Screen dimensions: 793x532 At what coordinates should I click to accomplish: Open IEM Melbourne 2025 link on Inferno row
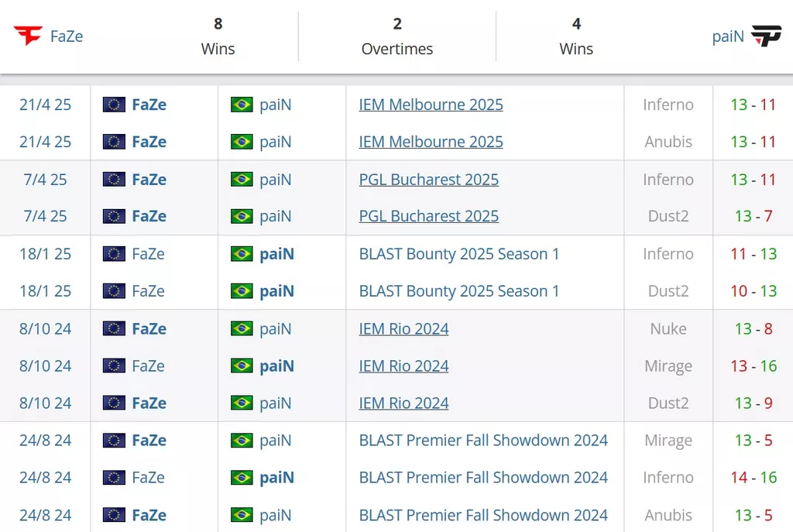pos(431,105)
